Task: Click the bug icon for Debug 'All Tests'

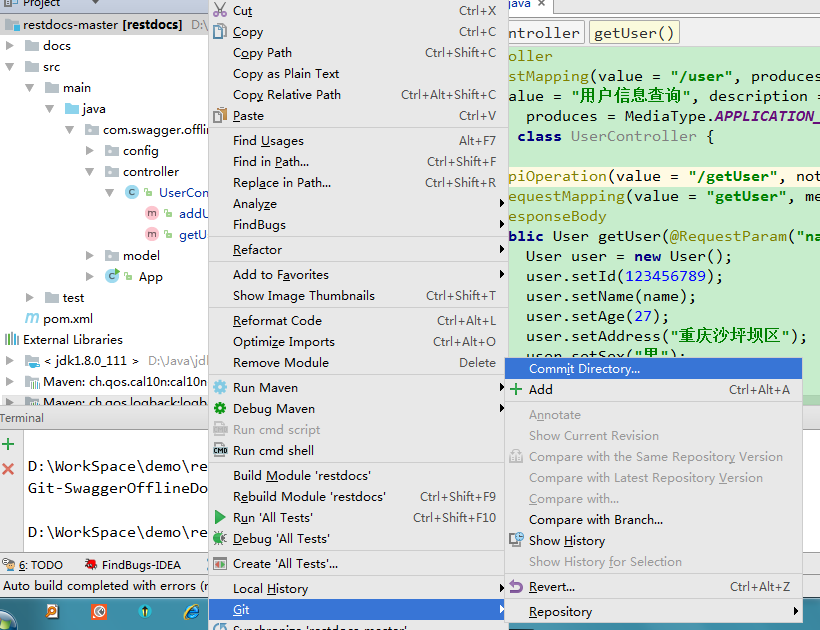Action: pyautogui.click(x=220, y=538)
